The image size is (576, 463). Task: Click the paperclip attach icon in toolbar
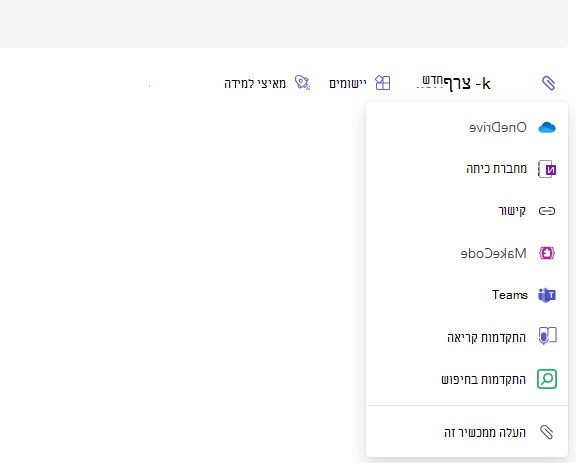pyautogui.click(x=548, y=83)
